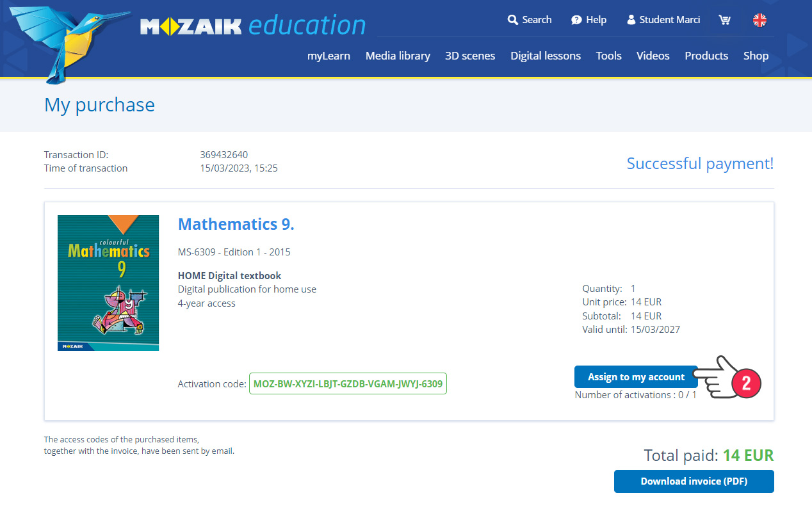Open the shopping cart icon
The image size is (812, 516).
click(725, 20)
